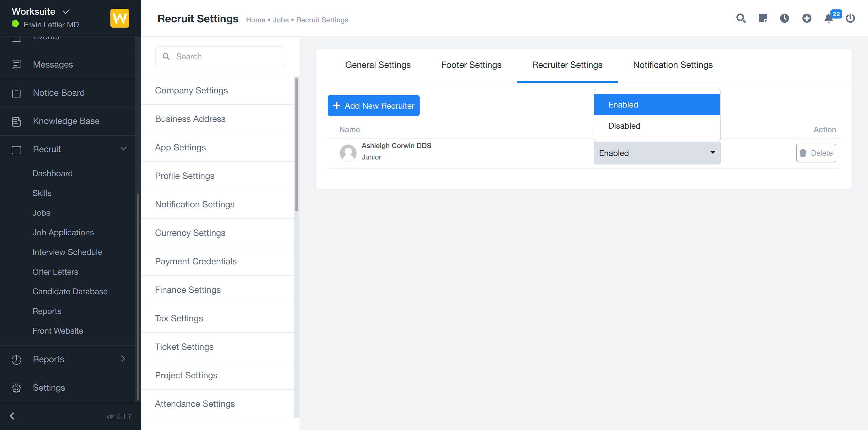
Task: Collapse sidebar with the left arrow icon
Action: click(x=12, y=416)
